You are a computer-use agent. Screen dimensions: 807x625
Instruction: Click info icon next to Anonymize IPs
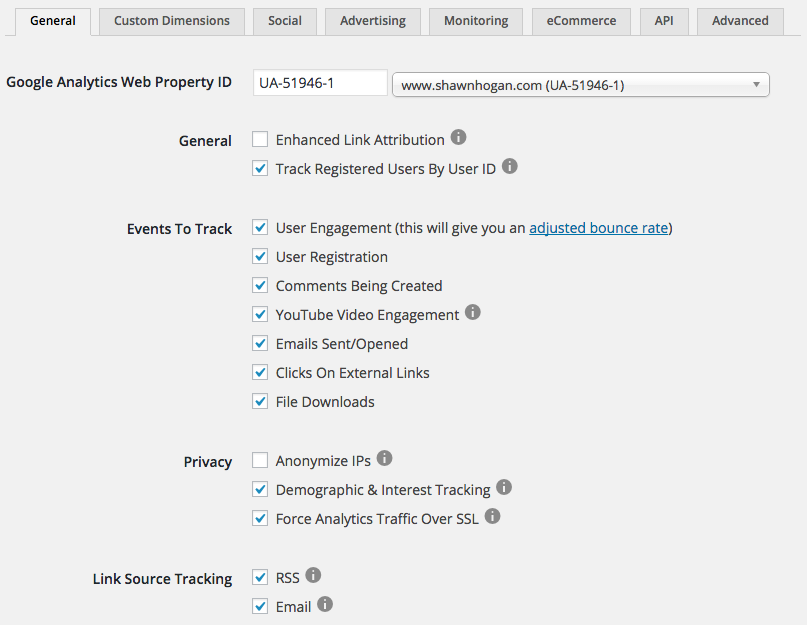click(x=385, y=459)
